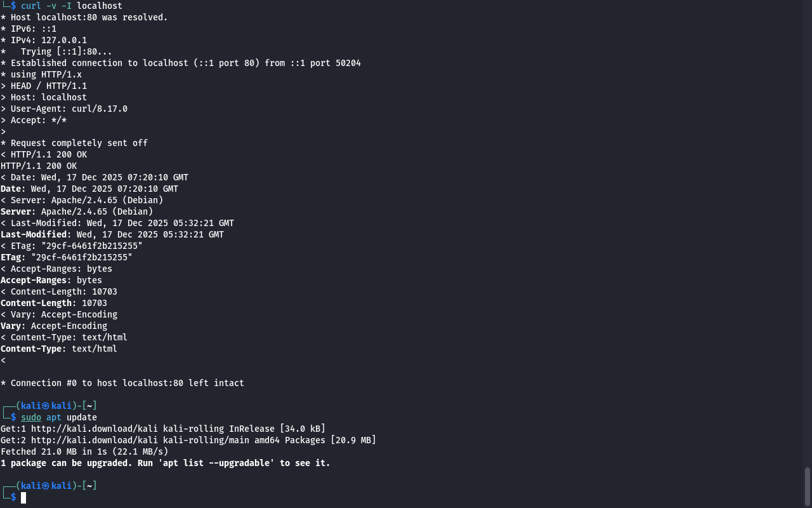The image size is (812, 508).
Task: Click the 'curl -v -I localhost' command text
Action: (x=72, y=6)
